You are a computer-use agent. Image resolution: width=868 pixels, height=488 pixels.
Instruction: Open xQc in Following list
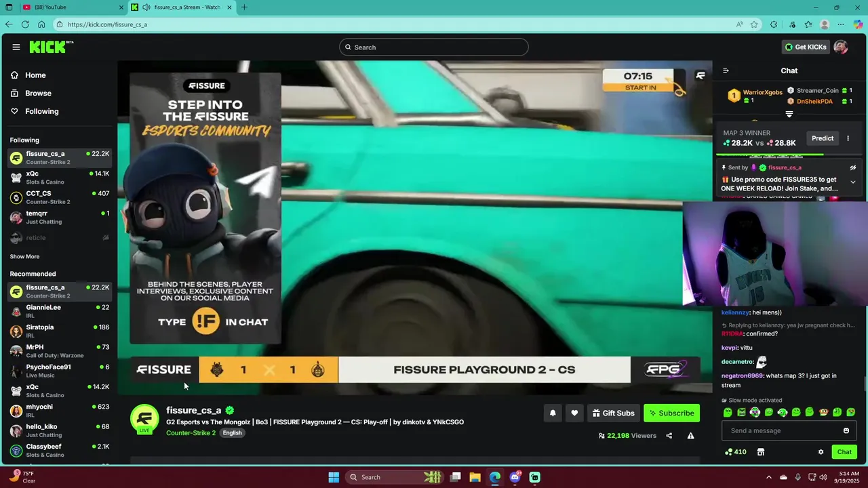[x=60, y=178]
